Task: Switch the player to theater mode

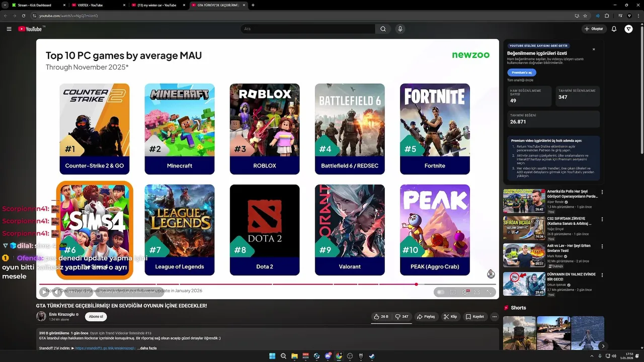Action: pyautogui.click(x=477, y=292)
